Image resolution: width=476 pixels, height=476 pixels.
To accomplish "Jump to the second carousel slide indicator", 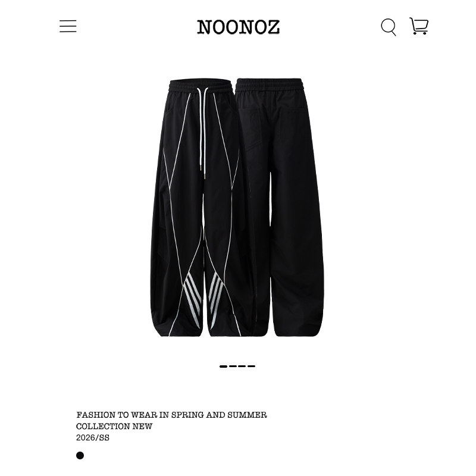I will click(233, 367).
